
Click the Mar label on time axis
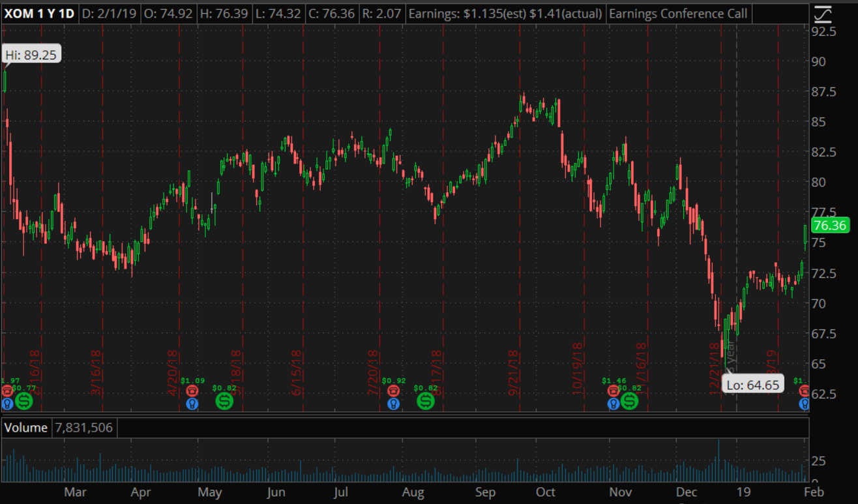pos(75,492)
